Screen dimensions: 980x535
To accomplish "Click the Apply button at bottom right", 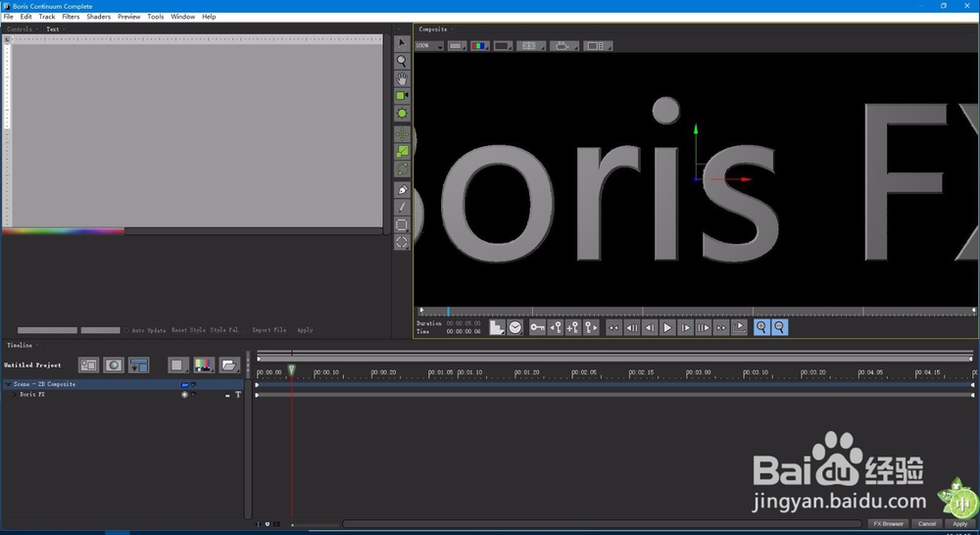I will [960, 524].
